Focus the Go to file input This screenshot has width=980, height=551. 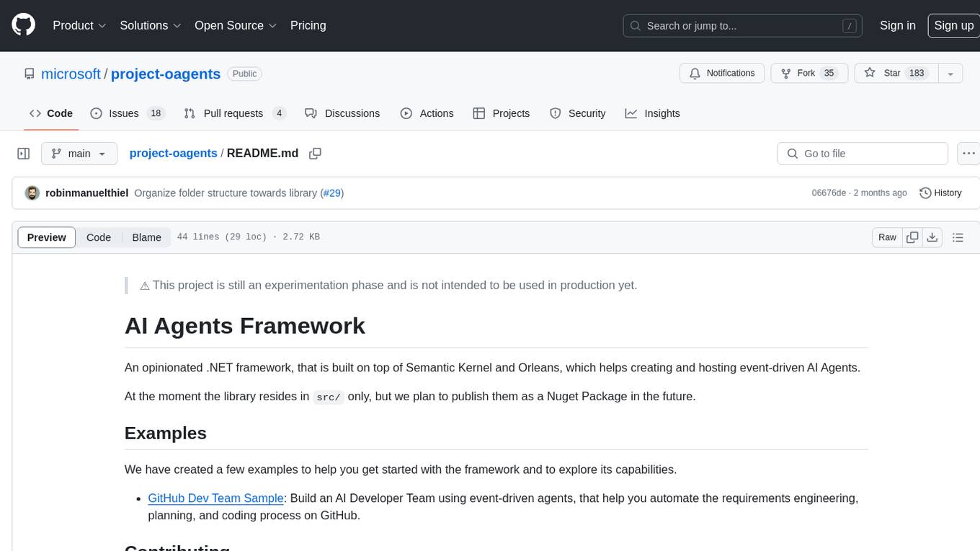tap(863, 154)
